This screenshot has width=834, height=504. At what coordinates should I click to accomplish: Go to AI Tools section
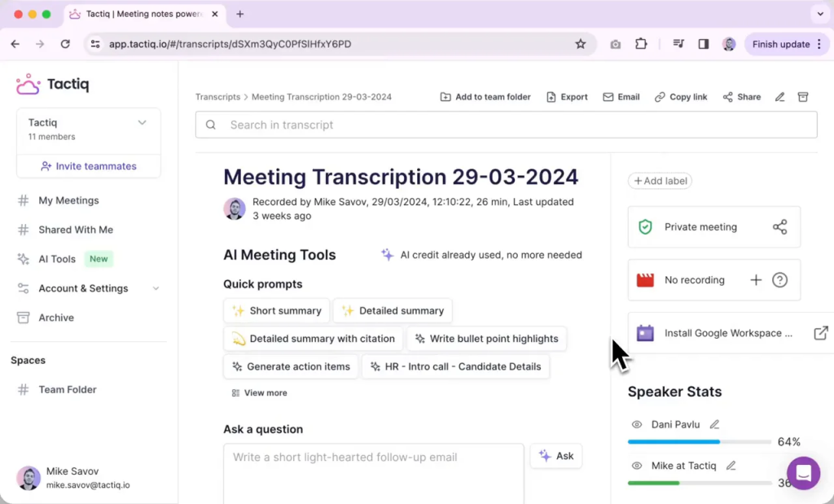(x=57, y=259)
